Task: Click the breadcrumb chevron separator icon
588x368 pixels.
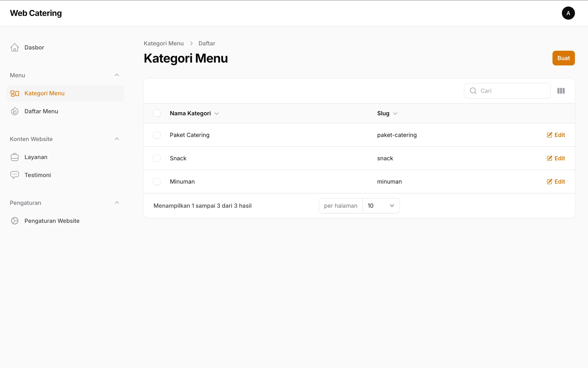Action: tap(191, 43)
